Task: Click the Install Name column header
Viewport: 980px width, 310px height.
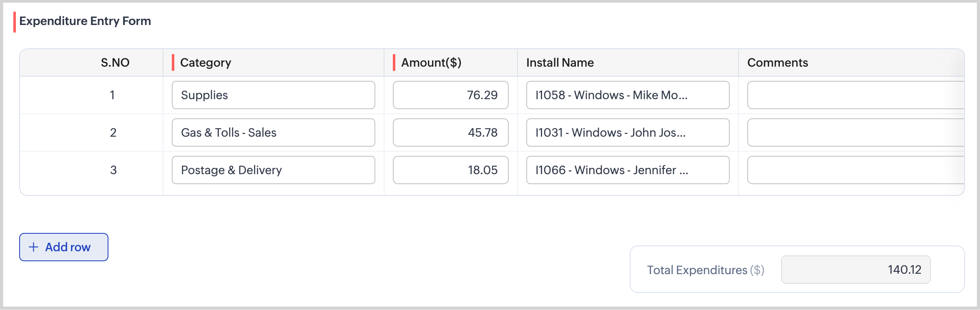Action: [x=560, y=62]
